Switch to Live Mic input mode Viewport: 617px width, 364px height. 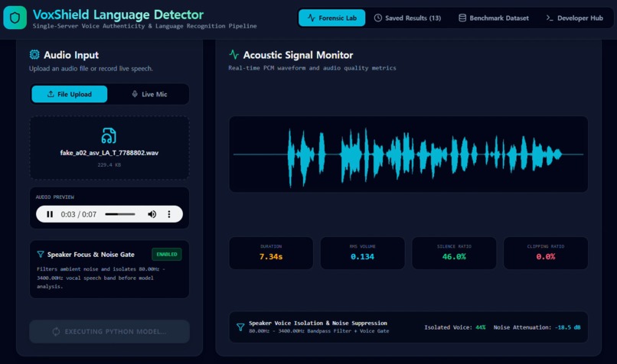pos(149,94)
